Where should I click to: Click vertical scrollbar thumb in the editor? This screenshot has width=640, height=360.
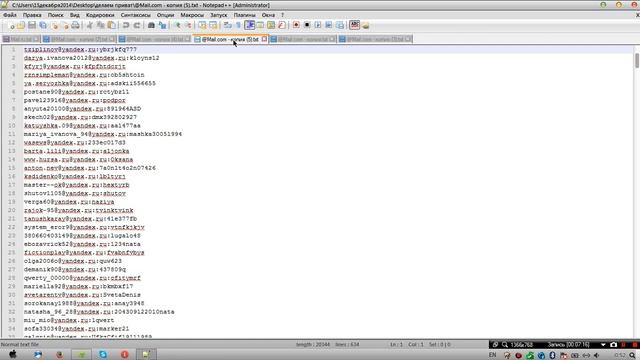tap(637, 60)
